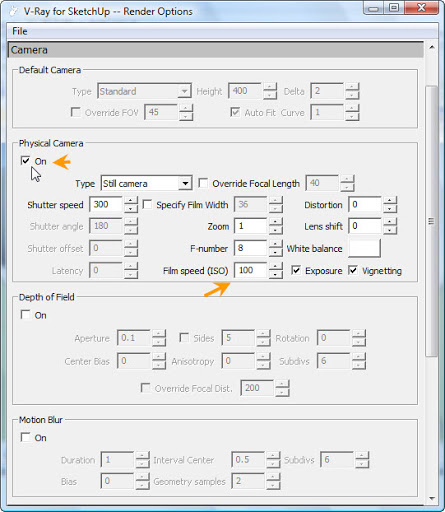Image resolution: width=445 pixels, height=512 pixels.
Task: Increase Shutter speed with up arrow
Action: (131, 201)
